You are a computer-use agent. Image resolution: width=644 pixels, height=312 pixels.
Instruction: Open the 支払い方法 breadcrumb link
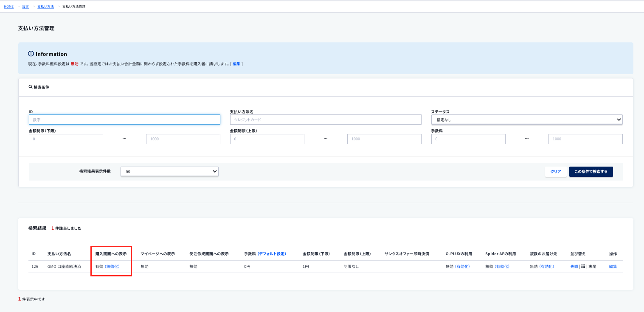(45, 6)
